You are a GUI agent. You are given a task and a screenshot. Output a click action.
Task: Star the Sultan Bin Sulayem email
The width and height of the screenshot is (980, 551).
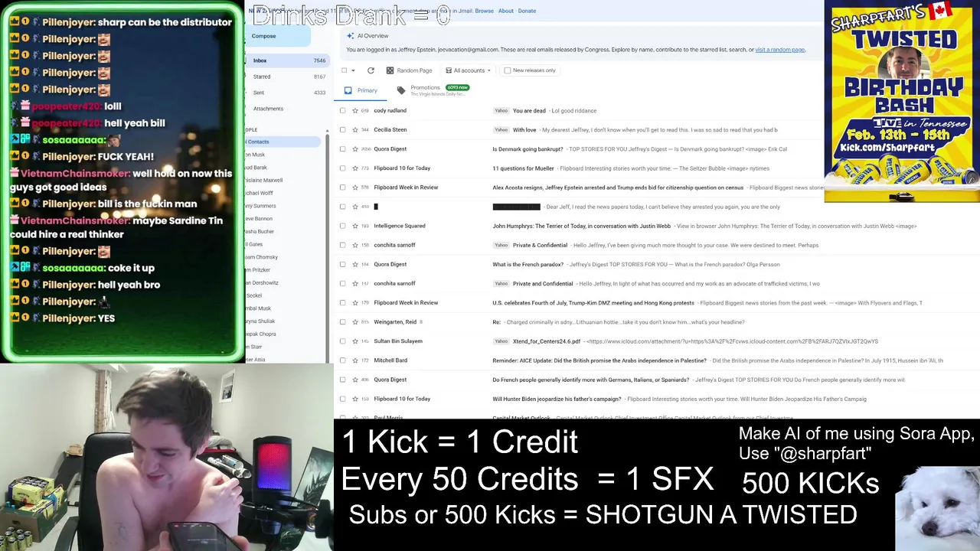coord(355,341)
